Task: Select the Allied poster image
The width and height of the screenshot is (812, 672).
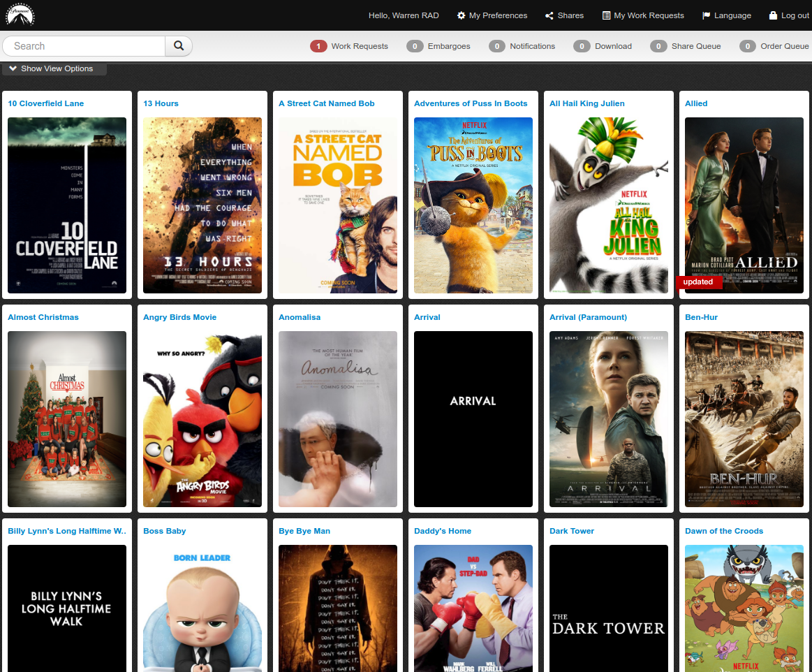Action: 744,205
